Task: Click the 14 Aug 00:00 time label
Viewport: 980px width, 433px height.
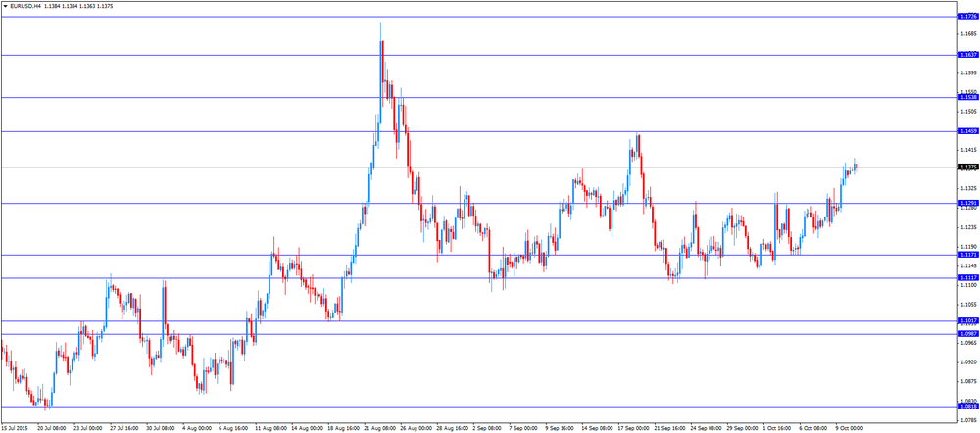Action: pyautogui.click(x=307, y=429)
